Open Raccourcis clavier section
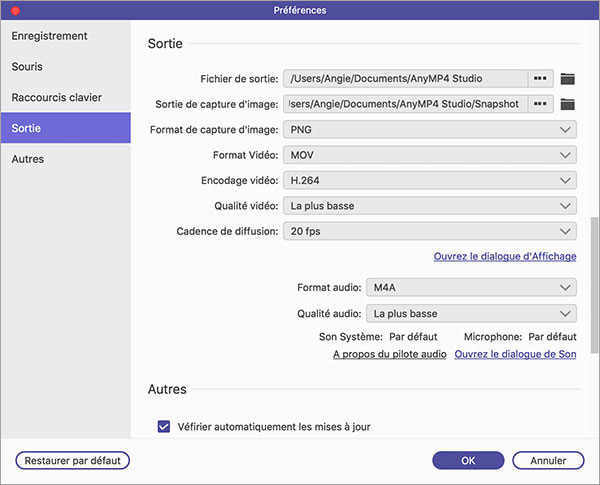600x485 pixels. pyautogui.click(x=57, y=98)
